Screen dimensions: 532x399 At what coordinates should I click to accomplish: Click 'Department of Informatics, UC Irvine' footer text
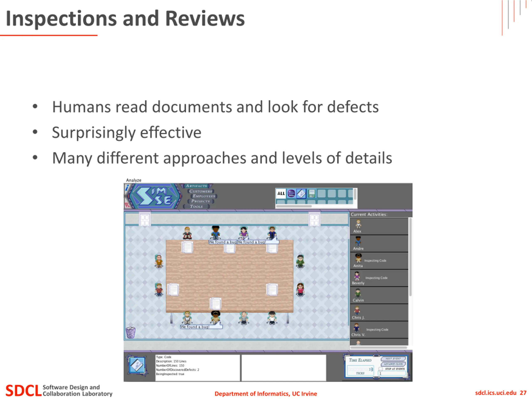click(x=266, y=394)
